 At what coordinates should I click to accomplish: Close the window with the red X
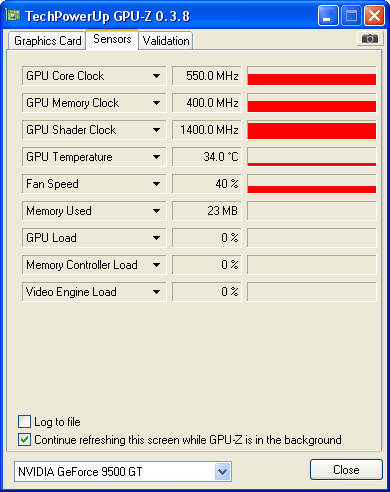pyautogui.click(x=375, y=16)
